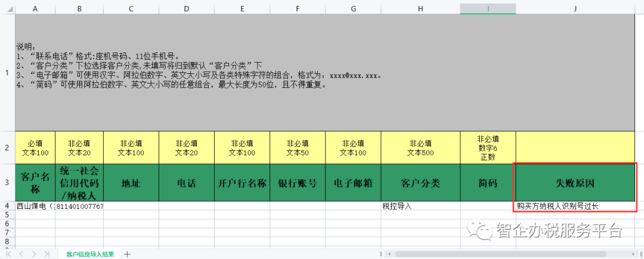Select row 4 header
This screenshot has height=259, width=644.
[7, 206]
